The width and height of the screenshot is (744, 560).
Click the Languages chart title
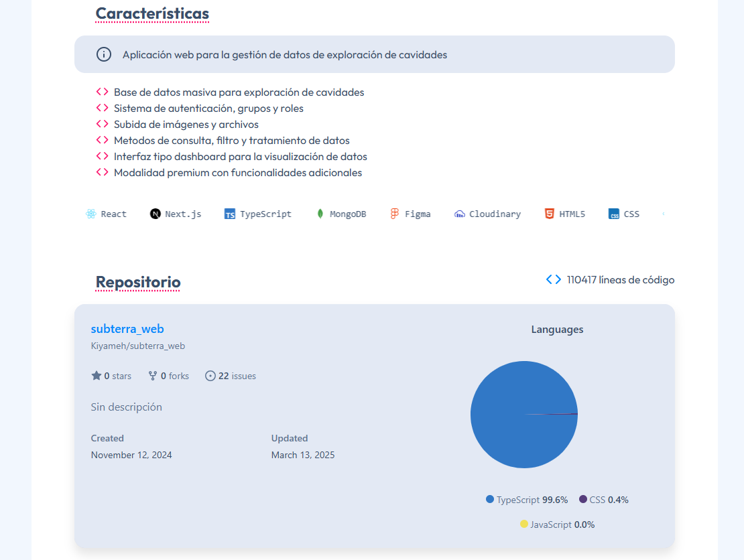pos(557,330)
